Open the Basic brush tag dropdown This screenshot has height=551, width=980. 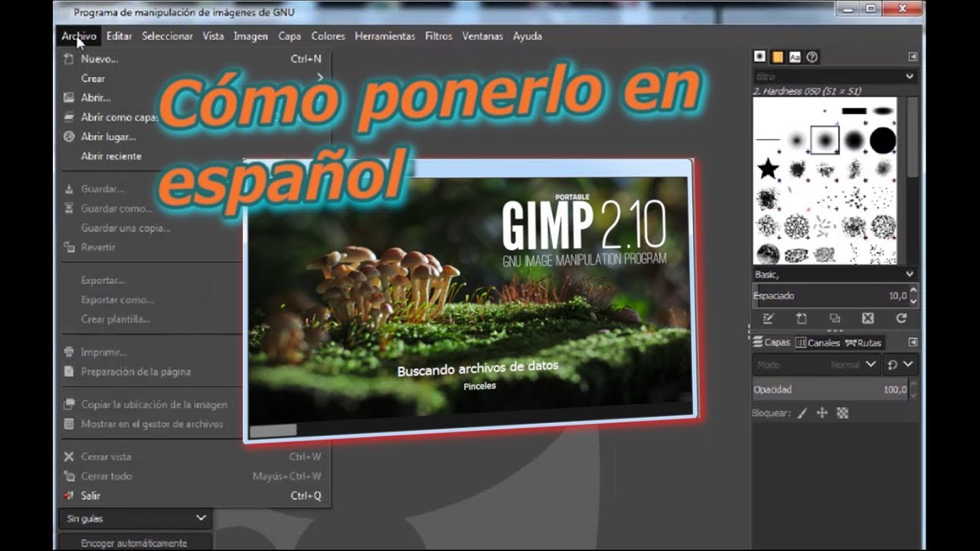tap(834, 274)
